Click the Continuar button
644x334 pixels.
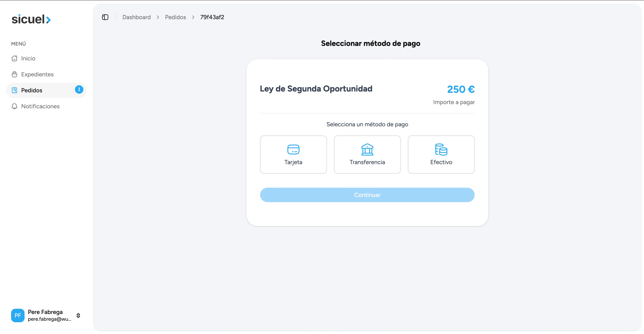pyautogui.click(x=367, y=195)
